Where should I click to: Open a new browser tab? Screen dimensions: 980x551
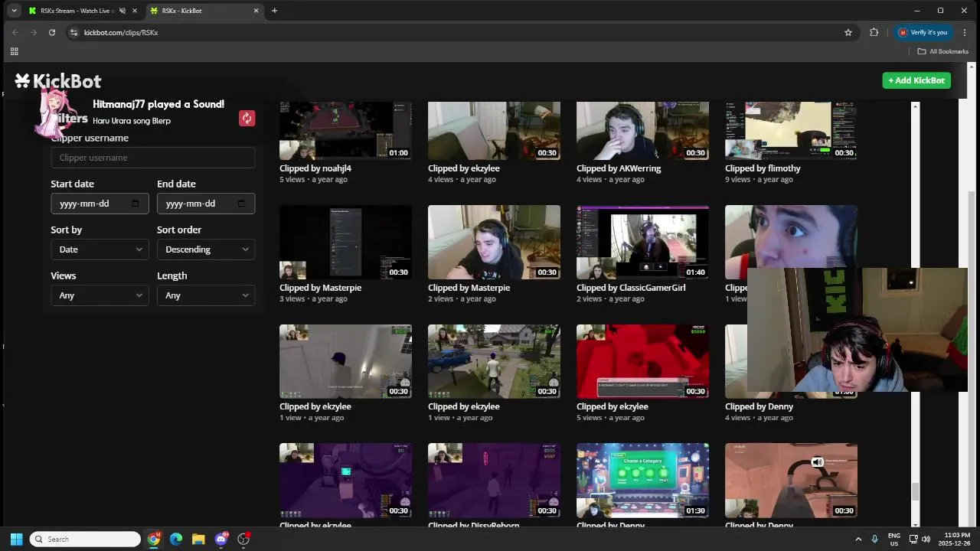(274, 11)
